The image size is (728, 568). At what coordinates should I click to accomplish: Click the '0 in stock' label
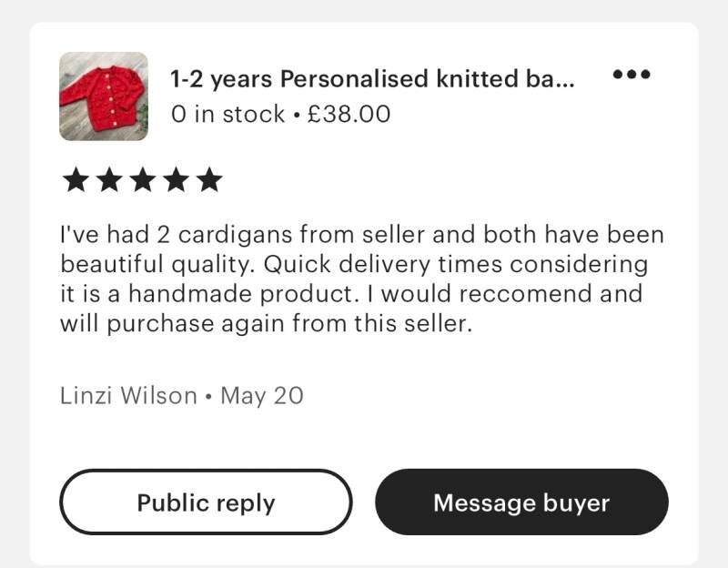[227, 114]
